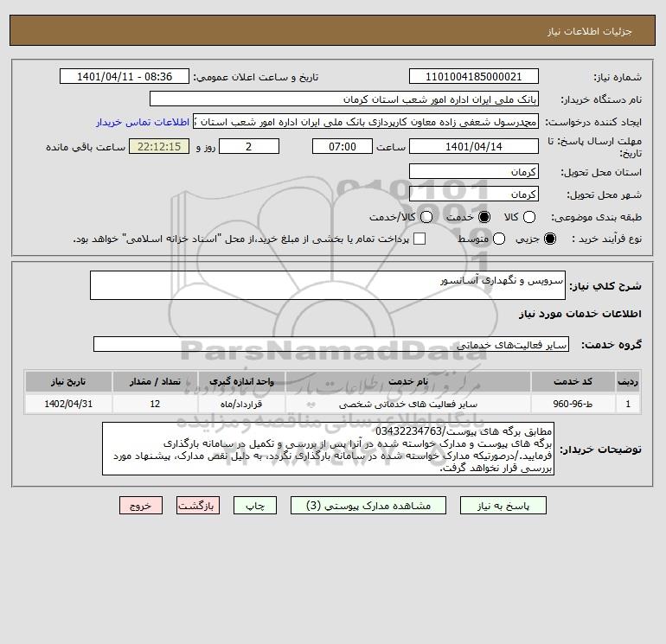Select the خدمت radio button
This screenshot has width=666, height=644.
[x=484, y=217]
